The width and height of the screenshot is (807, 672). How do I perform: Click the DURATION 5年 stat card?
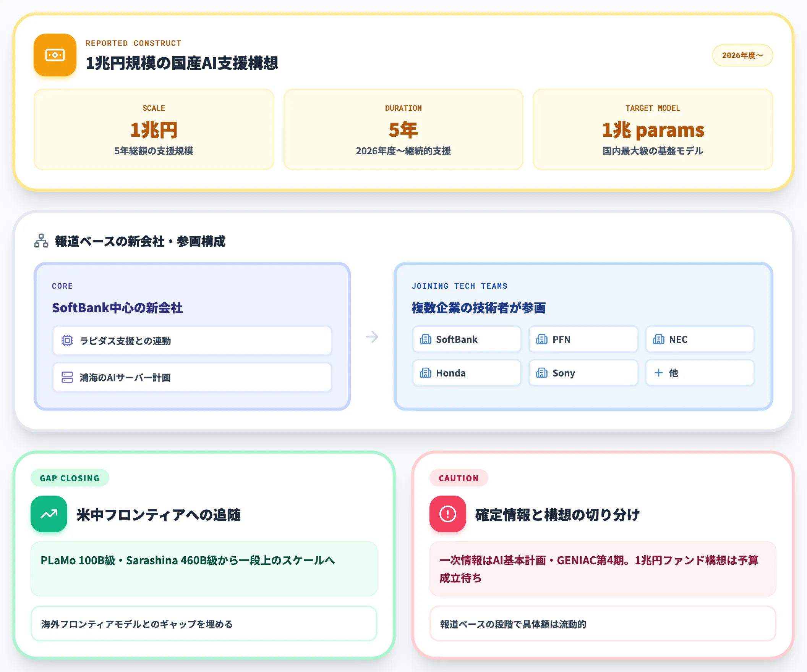[x=403, y=129]
